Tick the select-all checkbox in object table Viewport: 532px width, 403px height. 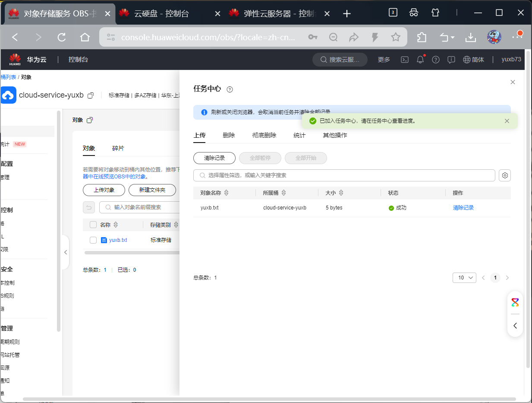(x=93, y=225)
